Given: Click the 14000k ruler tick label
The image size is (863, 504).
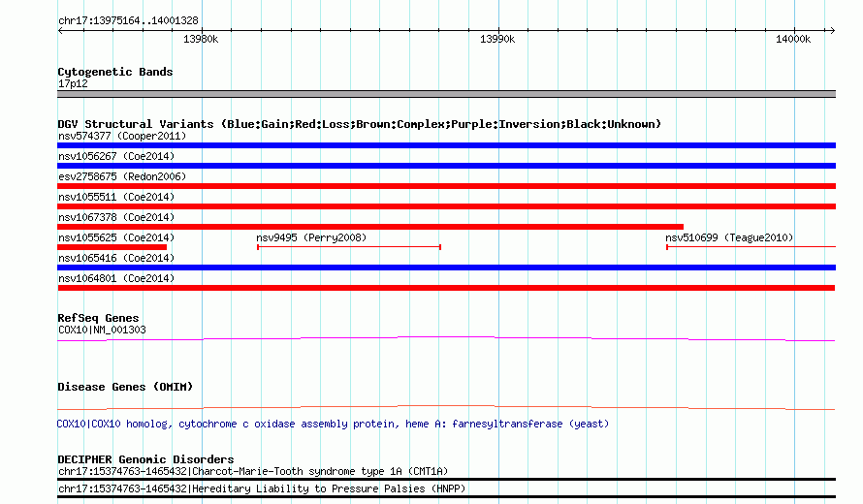Looking at the screenshot, I should tap(793, 39).
